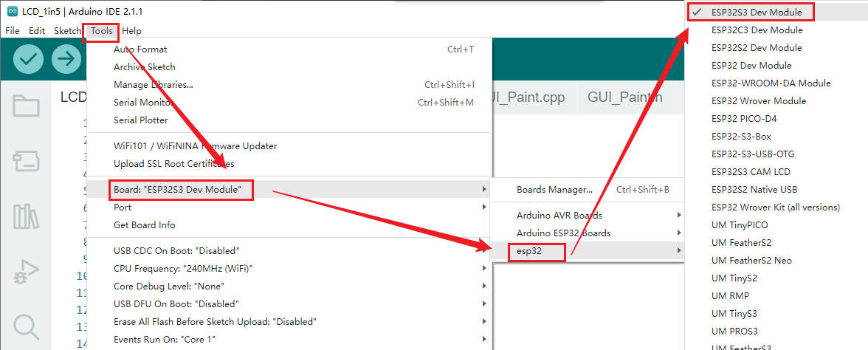Select ESP32-WROOM-DA Module board

pos(776,83)
